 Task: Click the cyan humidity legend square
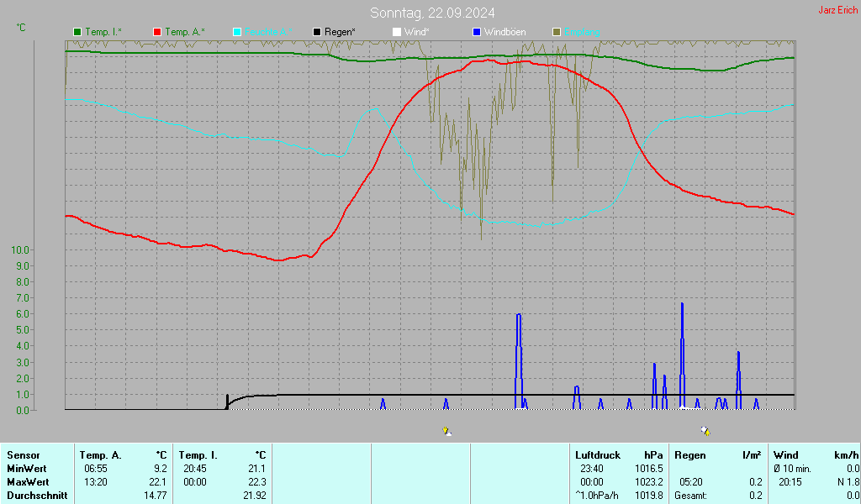coord(237,32)
